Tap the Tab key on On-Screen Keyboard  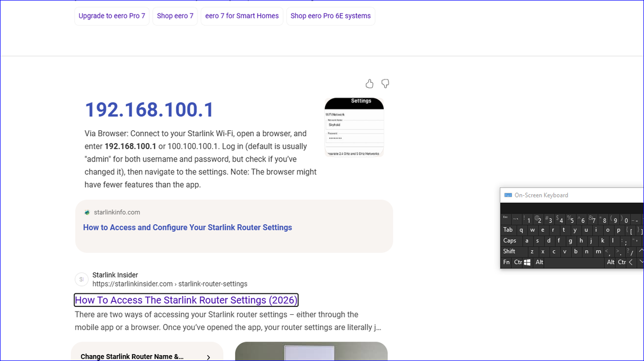pos(509,230)
